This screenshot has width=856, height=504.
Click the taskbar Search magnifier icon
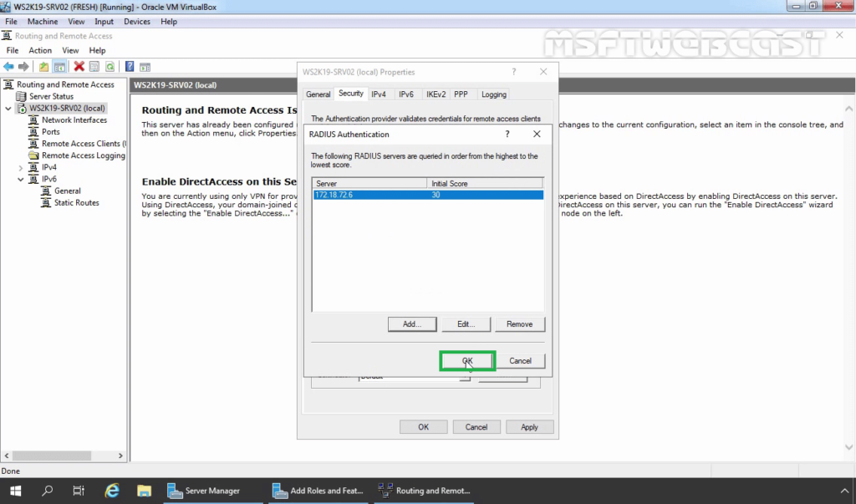tap(48, 491)
